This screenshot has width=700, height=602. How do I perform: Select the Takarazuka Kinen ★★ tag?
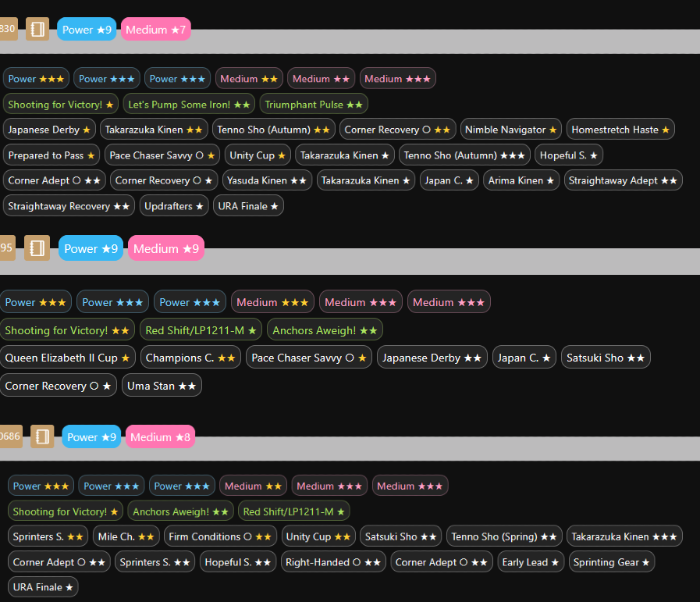pyautogui.click(x=154, y=130)
